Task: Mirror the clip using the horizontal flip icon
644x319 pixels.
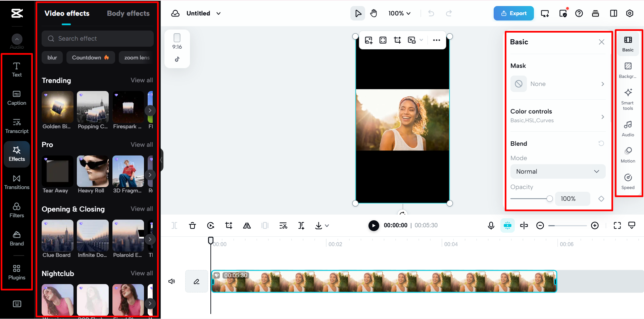Action: pos(247,225)
